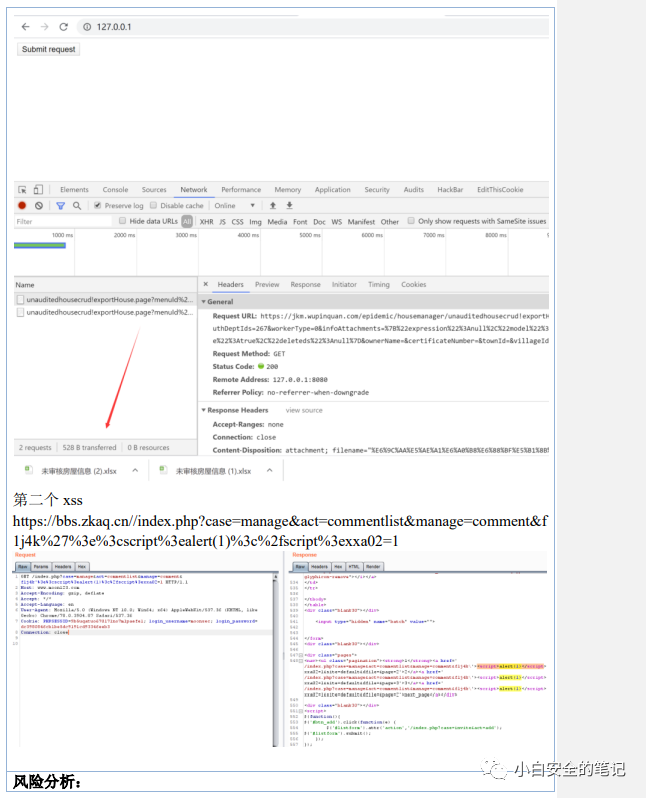Click the view source link
Viewport: 646px width, 798px height.
(x=304, y=410)
